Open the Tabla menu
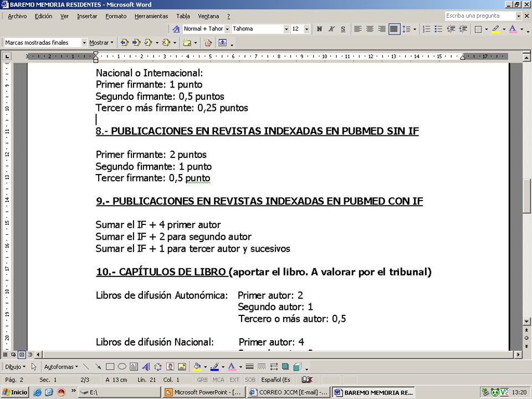 183,16
